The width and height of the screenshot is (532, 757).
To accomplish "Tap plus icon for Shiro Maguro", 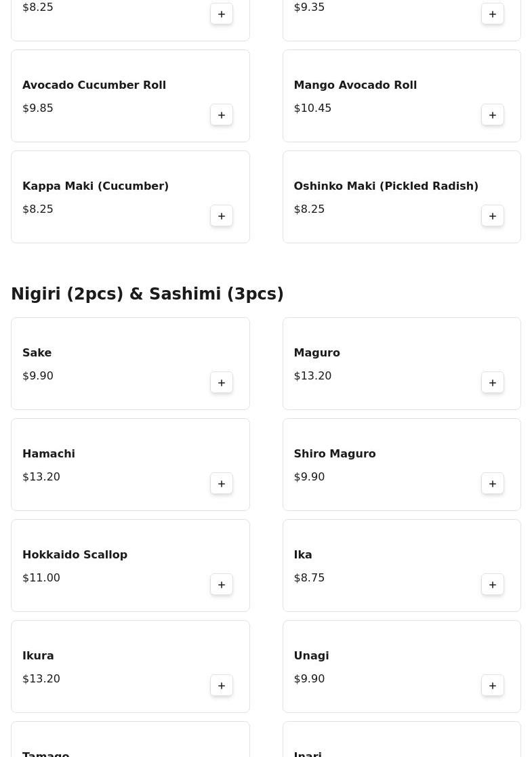I will coord(493,484).
